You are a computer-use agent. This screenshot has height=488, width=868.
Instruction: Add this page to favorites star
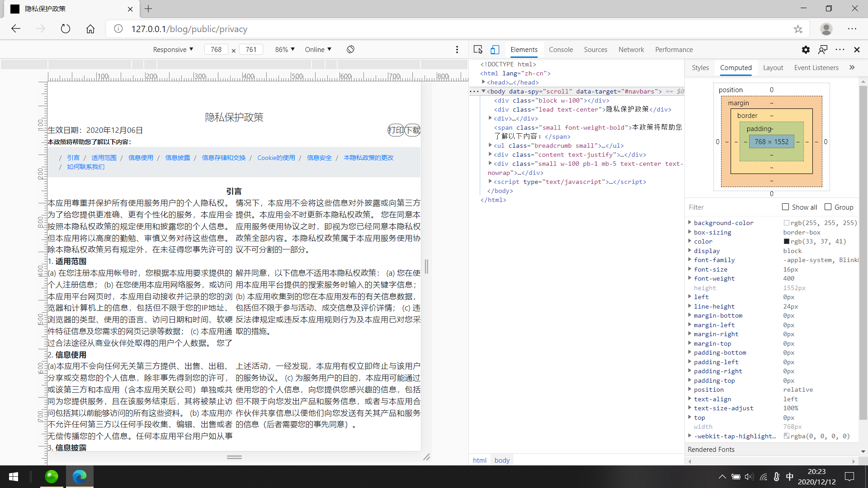(x=798, y=29)
